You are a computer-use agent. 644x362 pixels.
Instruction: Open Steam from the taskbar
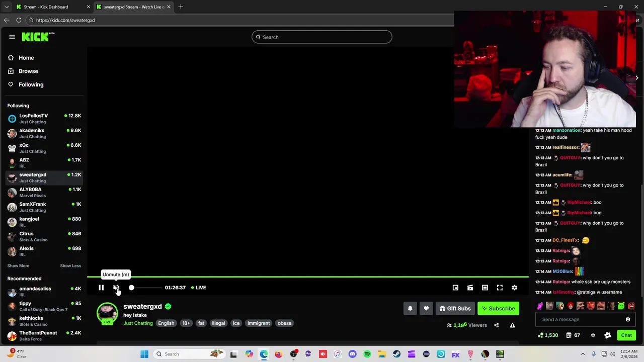397,354
